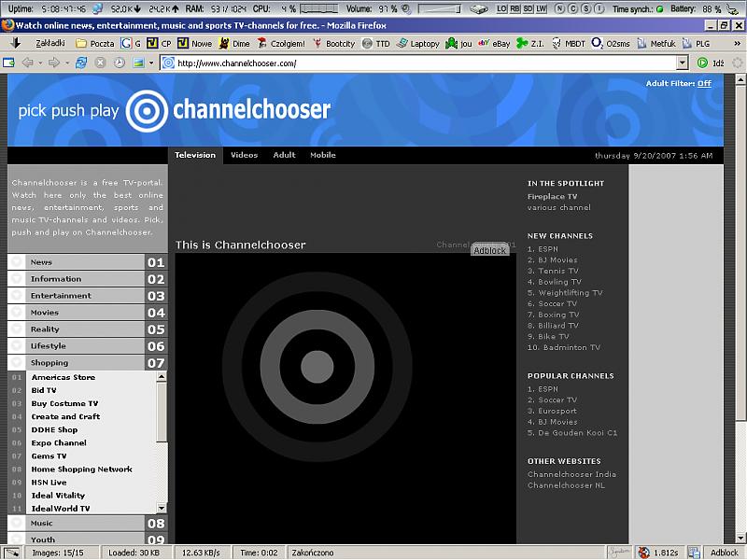Open the CP bookmark
This screenshot has height=560, width=747.
click(x=159, y=43)
